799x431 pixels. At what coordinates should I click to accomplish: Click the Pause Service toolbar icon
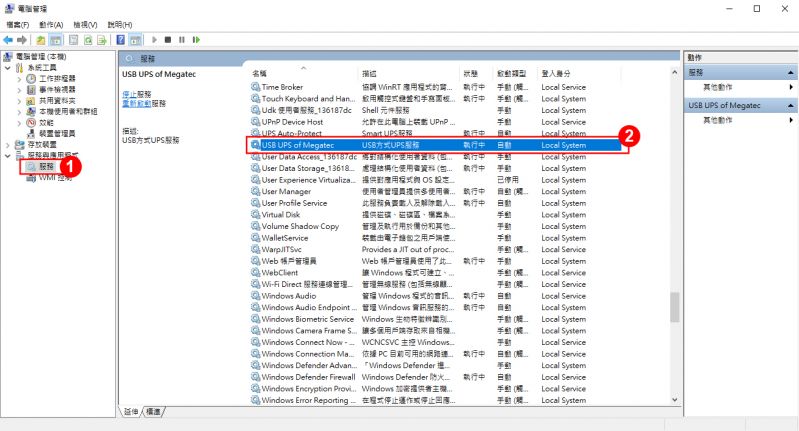coord(181,39)
